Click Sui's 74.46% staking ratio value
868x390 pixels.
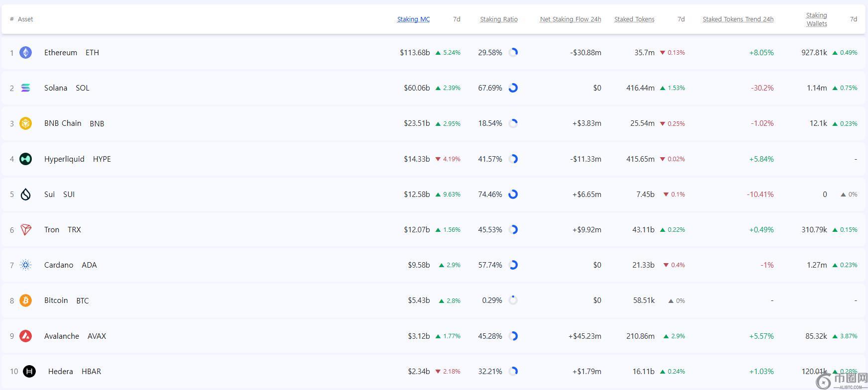(490, 195)
